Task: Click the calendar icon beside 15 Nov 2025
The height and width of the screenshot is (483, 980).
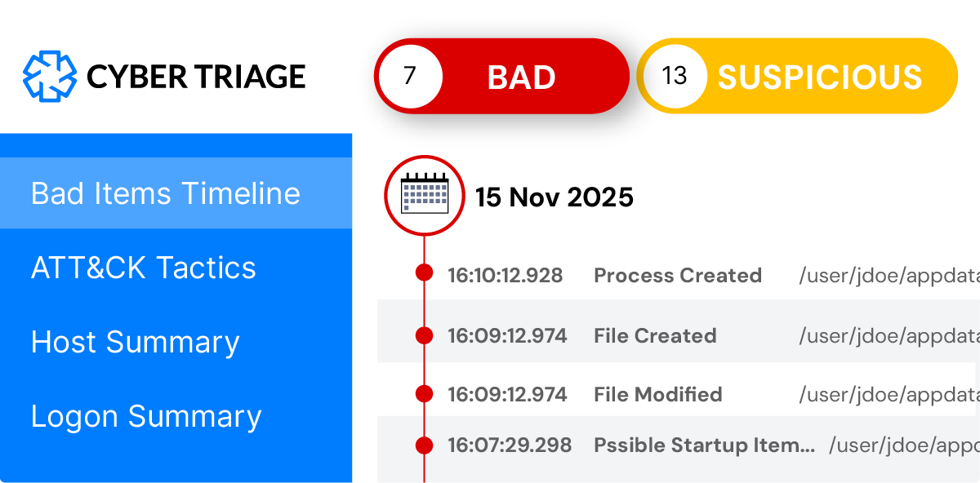Action: 425,196
